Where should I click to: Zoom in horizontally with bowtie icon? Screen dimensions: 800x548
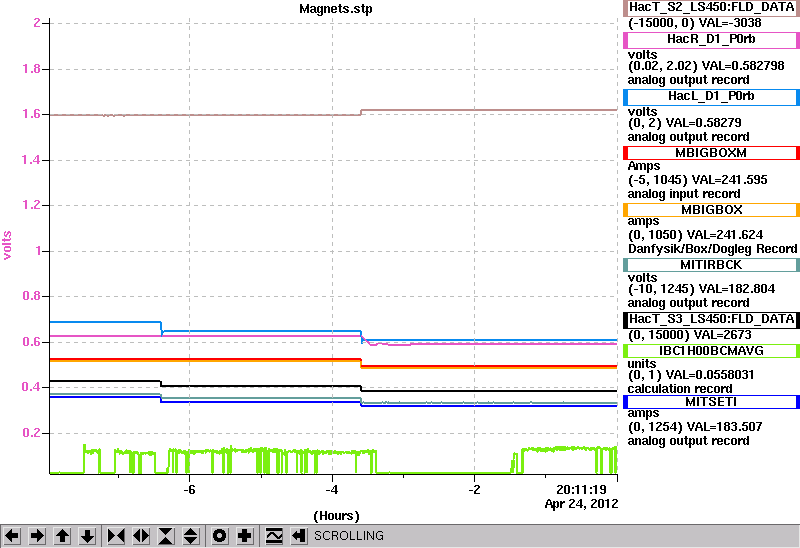coord(116,536)
